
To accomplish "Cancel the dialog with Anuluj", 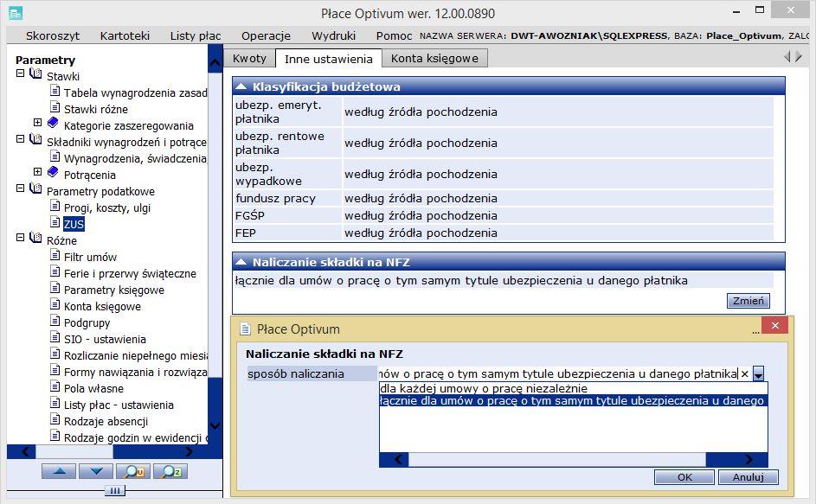I will click(x=749, y=477).
